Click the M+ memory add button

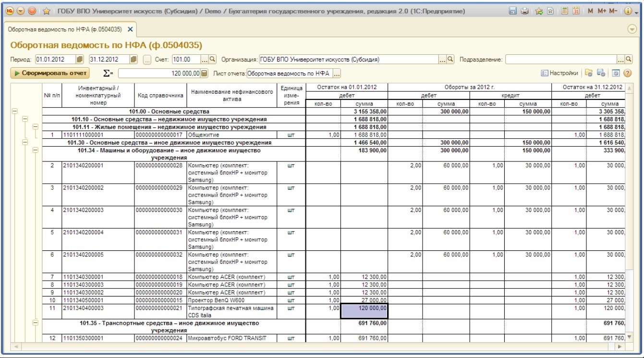click(x=601, y=11)
